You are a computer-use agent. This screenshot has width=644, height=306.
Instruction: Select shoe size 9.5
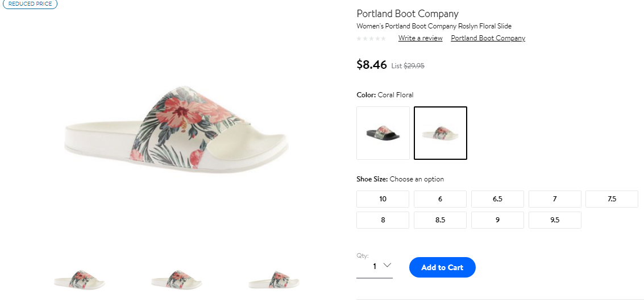tap(555, 220)
